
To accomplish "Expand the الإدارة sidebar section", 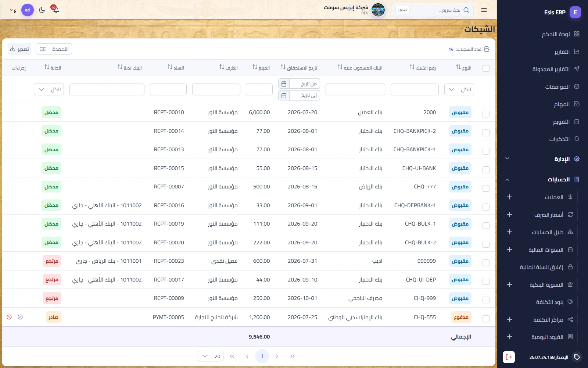I will (x=542, y=159).
